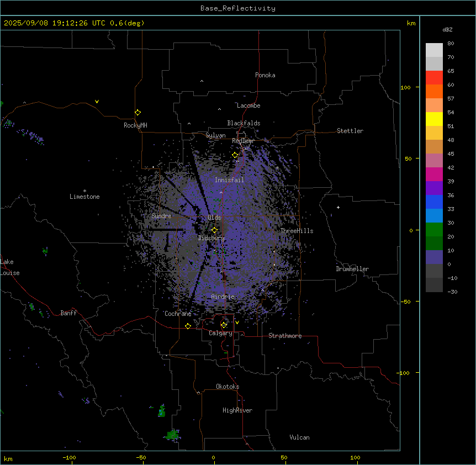Click the red 65 dBZ color swatch

pos(434,77)
